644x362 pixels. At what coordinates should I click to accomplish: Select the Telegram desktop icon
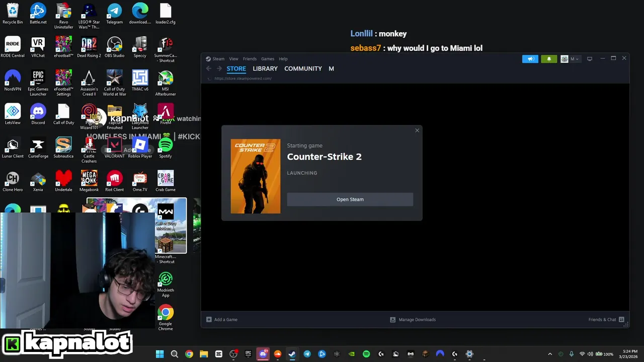[x=114, y=14]
